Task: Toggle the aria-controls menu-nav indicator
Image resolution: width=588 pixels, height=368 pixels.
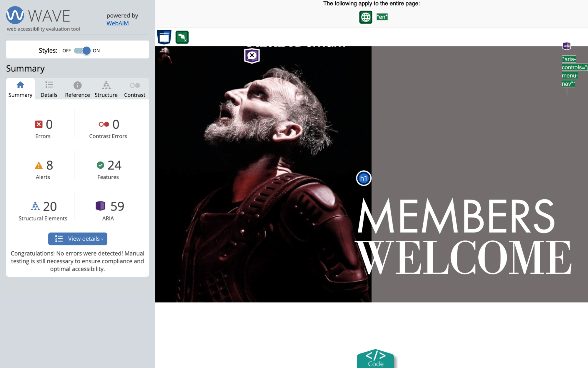Action: click(567, 45)
